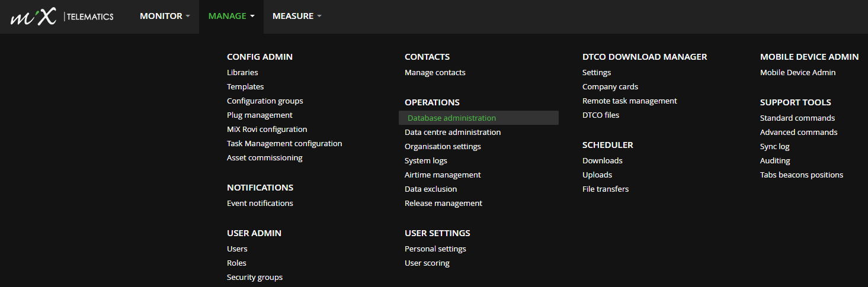Screen dimensions: 868x287
Task: Go to Company cards
Action: point(610,87)
